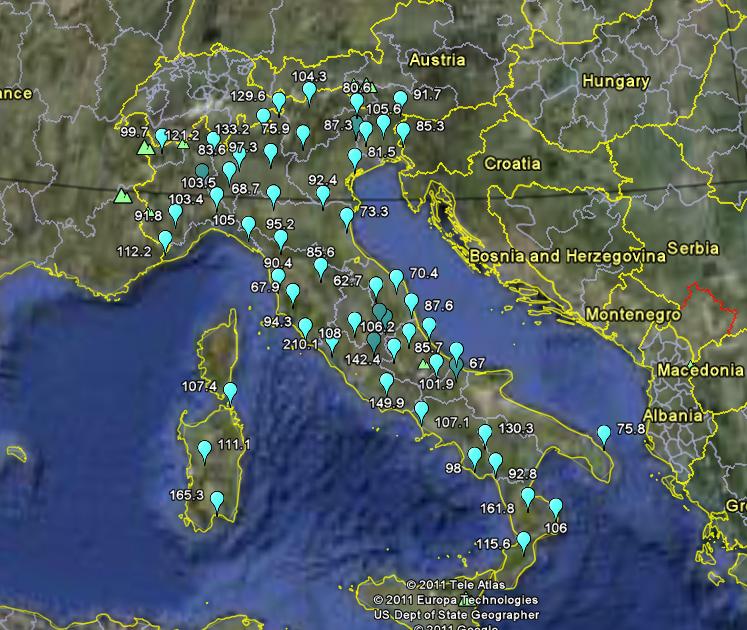Click the 95.2 value label
The height and width of the screenshot is (630, 747).
280,224
